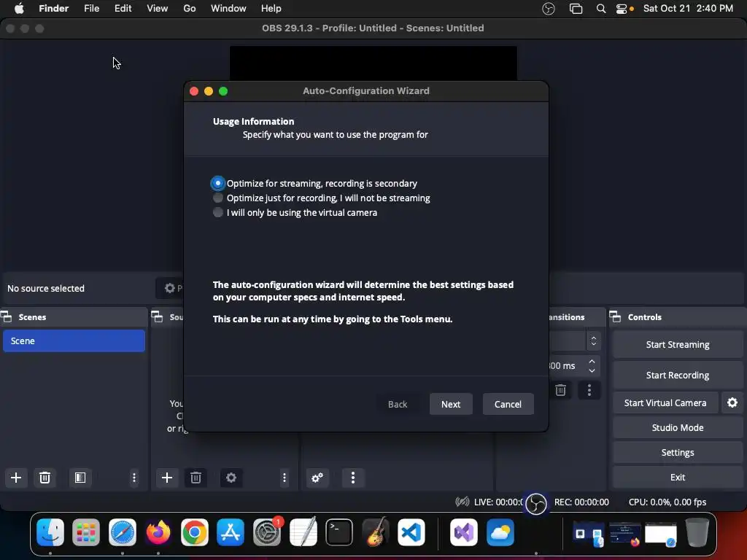Open the Edit menu
This screenshot has width=747, height=560.
point(123,9)
